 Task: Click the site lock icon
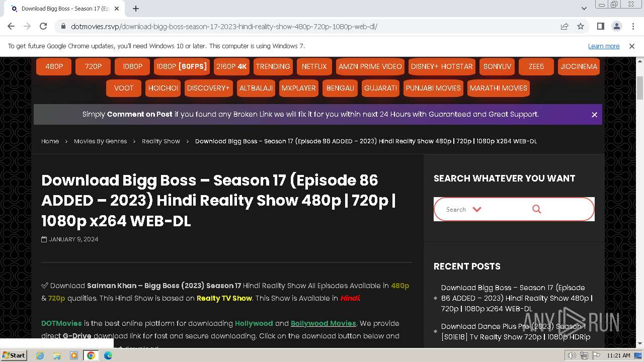[x=63, y=27]
